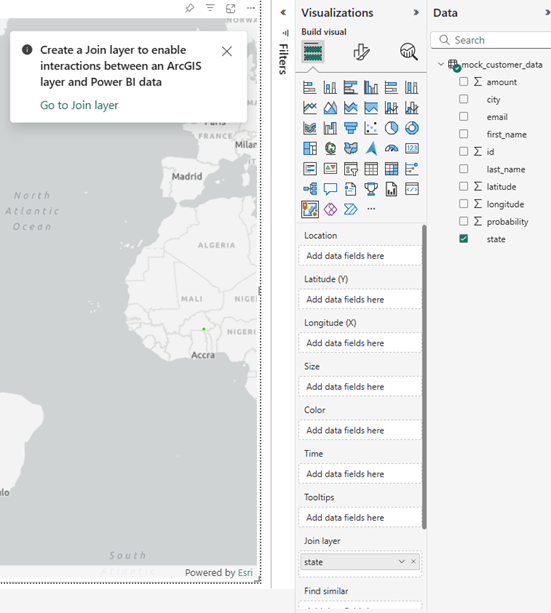551x613 pixels.
Task: Select the Stacked column chart visual
Action: point(330,87)
